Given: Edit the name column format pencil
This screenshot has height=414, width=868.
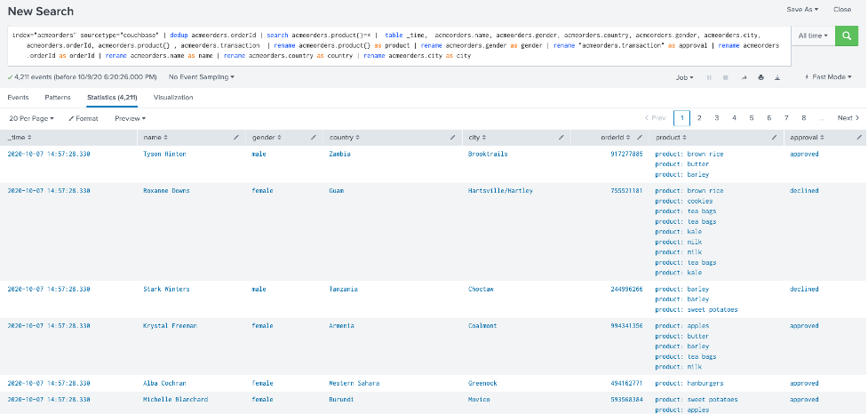Looking at the screenshot, I should 236,138.
